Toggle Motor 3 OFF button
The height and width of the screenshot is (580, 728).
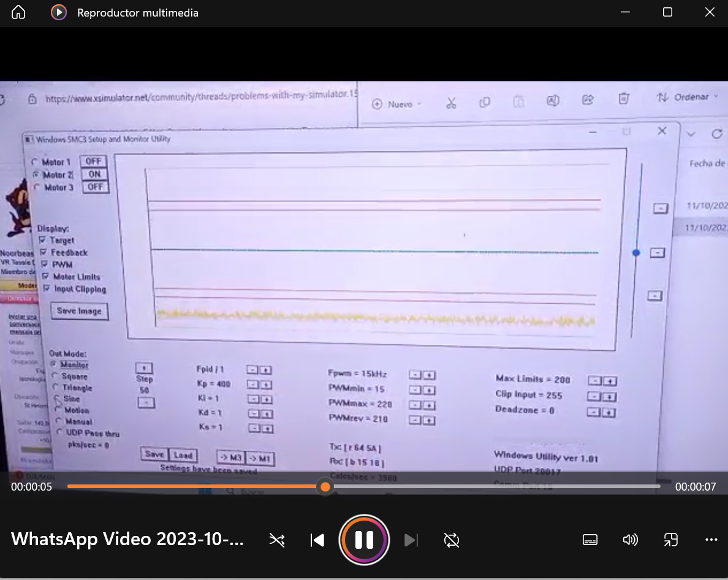click(x=95, y=187)
